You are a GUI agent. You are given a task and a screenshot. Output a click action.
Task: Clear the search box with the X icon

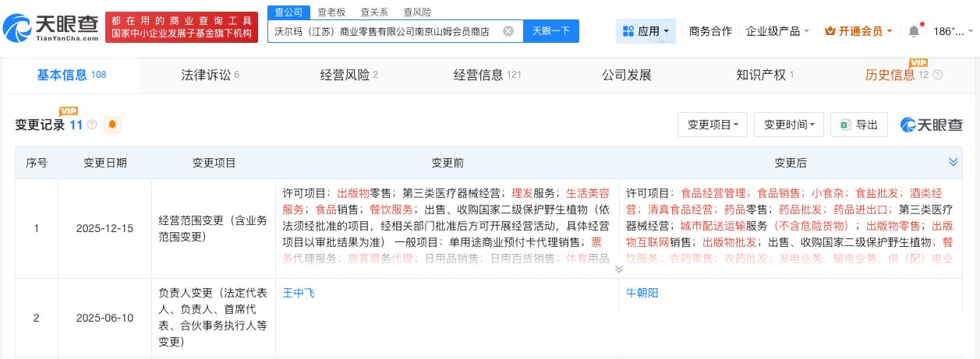(x=508, y=31)
